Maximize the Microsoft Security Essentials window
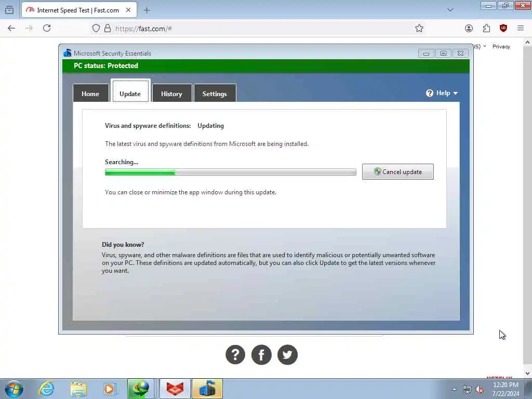The height and width of the screenshot is (399, 532). [x=443, y=54]
